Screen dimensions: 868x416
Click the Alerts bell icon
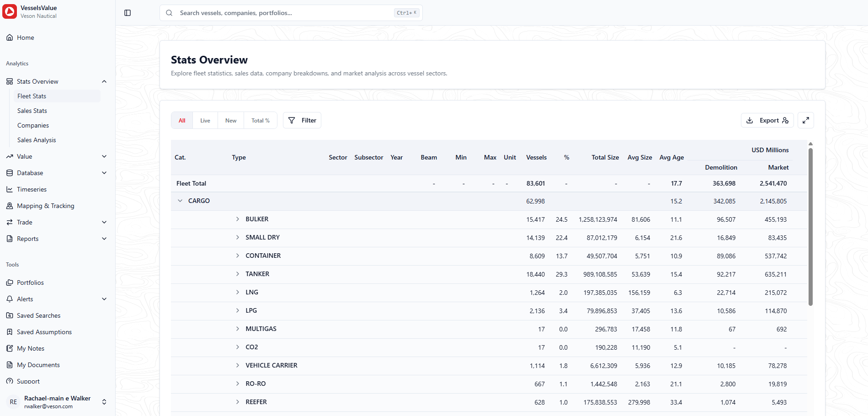pyautogui.click(x=10, y=299)
